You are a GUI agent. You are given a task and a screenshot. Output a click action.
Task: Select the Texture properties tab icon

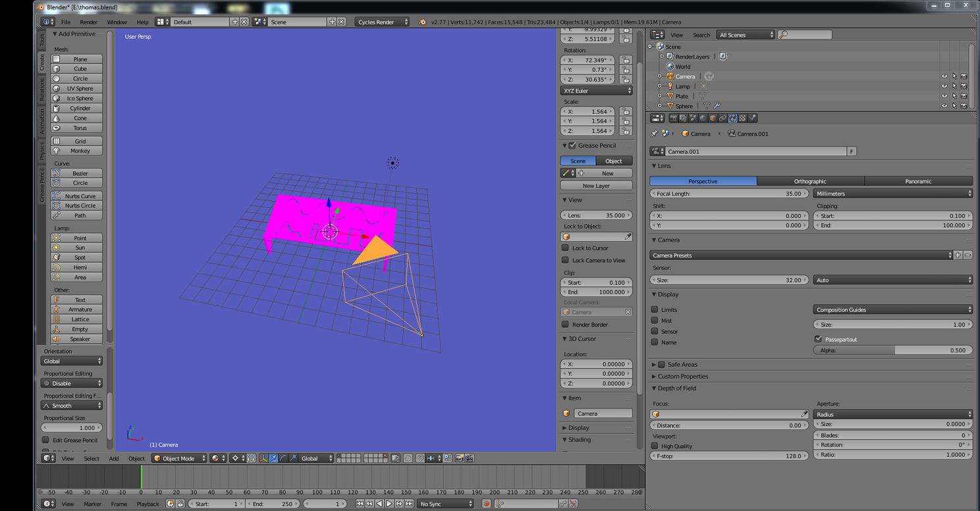[742, 119]
